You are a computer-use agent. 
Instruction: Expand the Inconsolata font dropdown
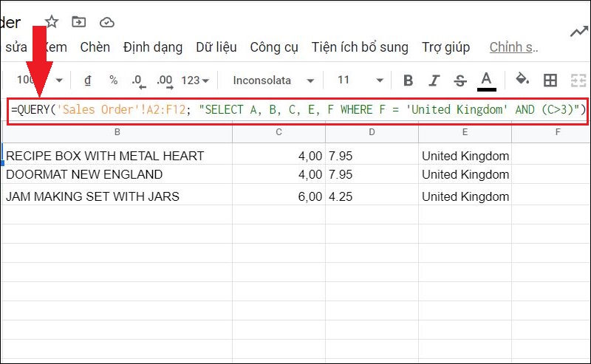pos(273,80)
